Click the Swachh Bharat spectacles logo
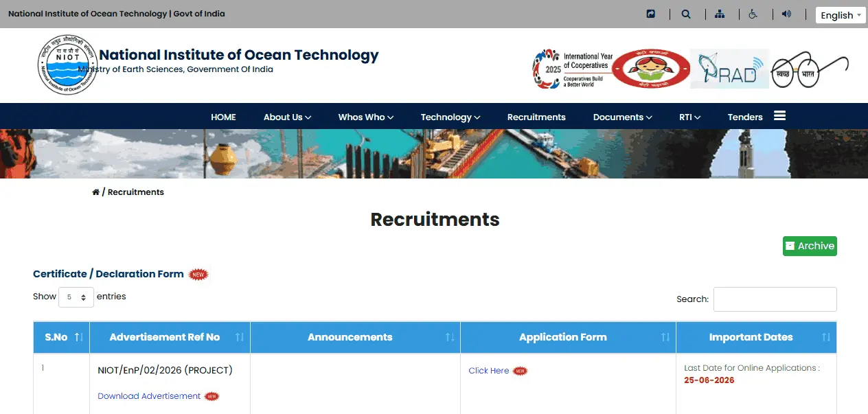The height and width of the screenshot is (414, 868). point(810,69)
